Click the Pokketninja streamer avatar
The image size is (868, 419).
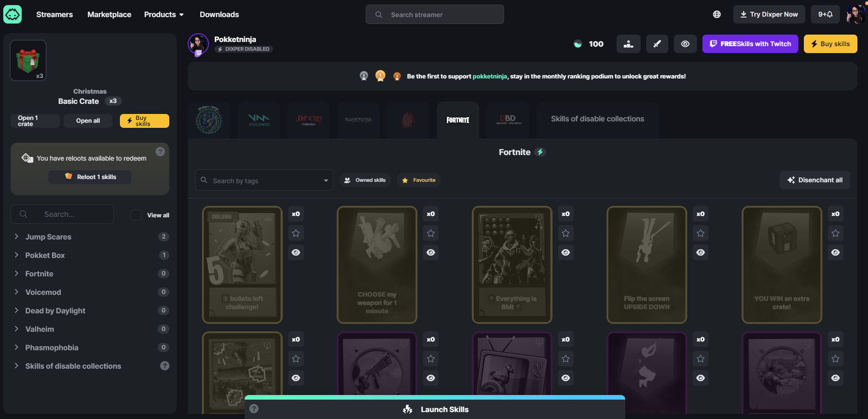[198, 45]
